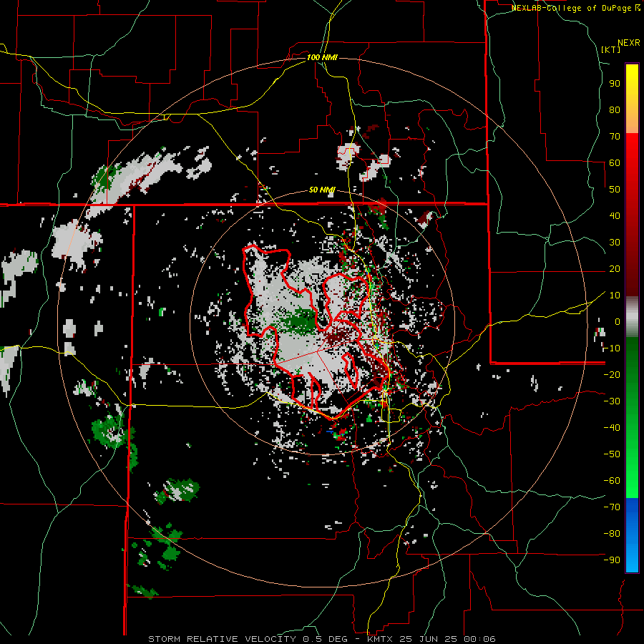This screenshot has height=644, width=644.
Task: Click the -80 value on the velocity scale
Action: pyautogui.click(x=612, y=534)
